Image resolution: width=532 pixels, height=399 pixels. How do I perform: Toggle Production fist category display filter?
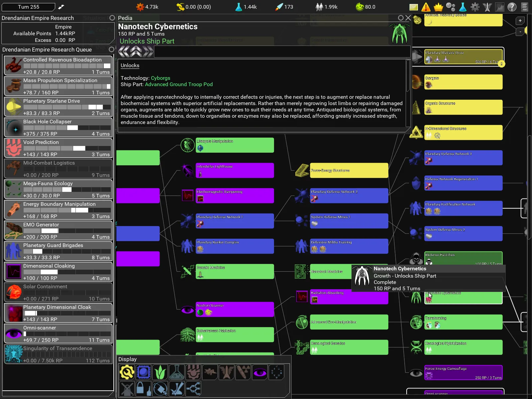193,372
